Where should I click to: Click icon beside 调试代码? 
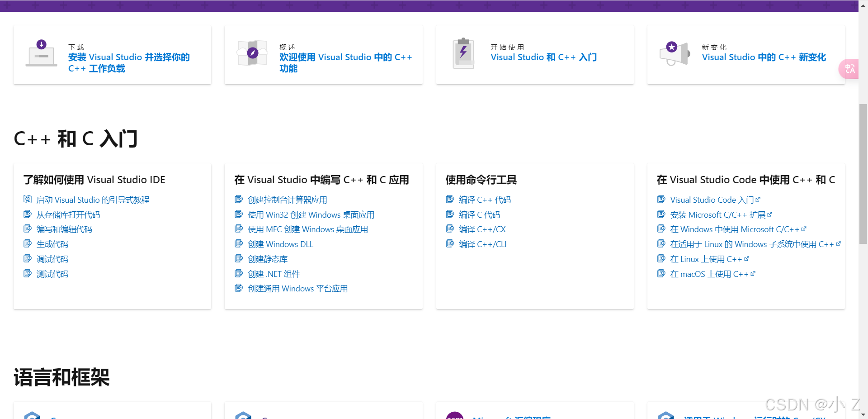(x=28, y=258)
